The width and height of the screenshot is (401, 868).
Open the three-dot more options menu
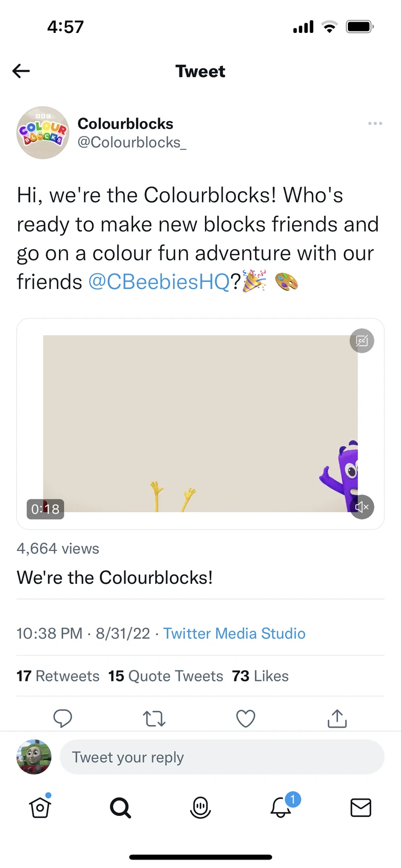pos(375,123)
